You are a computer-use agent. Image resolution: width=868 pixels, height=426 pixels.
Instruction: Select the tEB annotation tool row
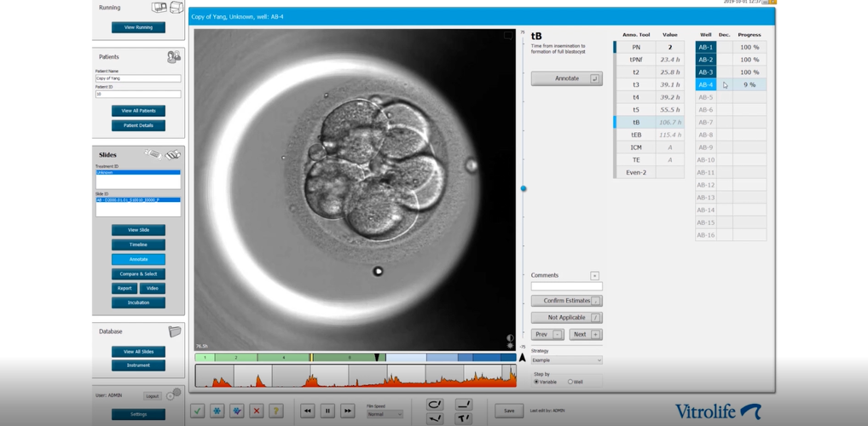[636, 135]
